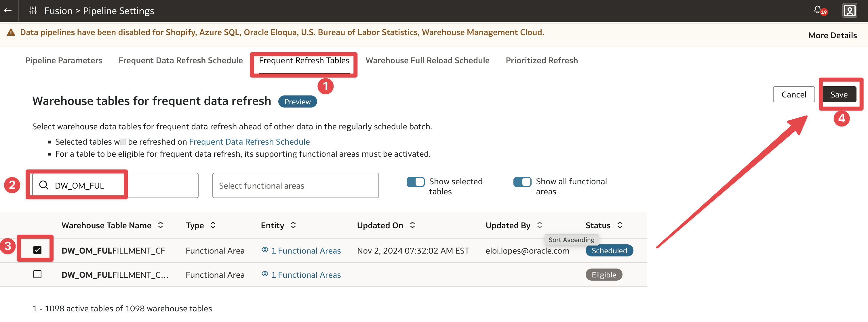Sort the Warehouse Table Name column
Image resolution: width=868 pixels, height=322 pixels.
point(160,225)
